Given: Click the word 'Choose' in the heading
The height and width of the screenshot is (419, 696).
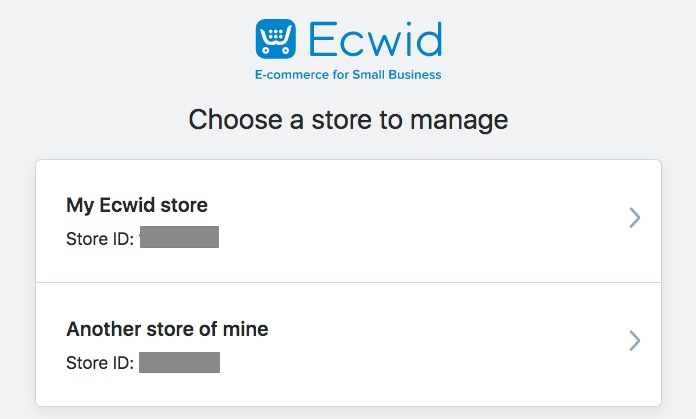Looking at the screenshot, I should coord(235,120).
